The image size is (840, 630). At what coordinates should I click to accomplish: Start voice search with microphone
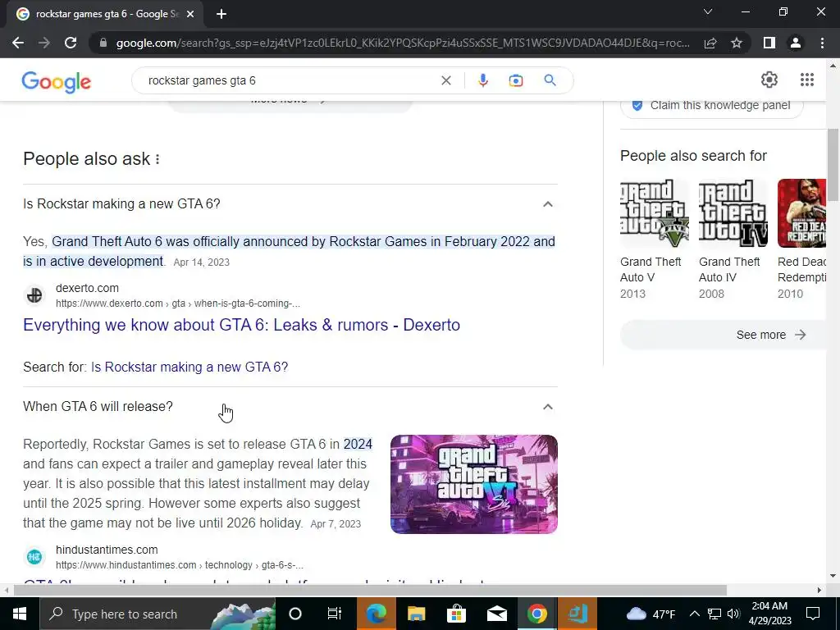click(482, 80)
